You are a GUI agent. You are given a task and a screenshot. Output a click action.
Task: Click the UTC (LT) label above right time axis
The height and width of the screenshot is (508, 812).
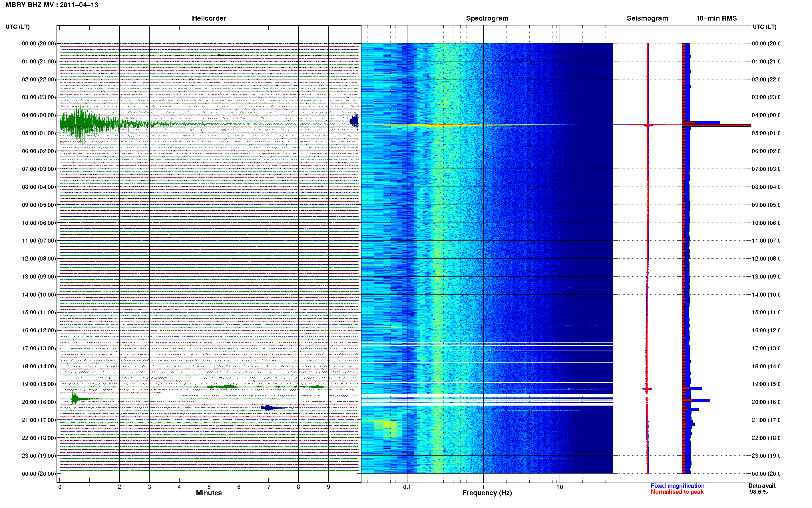pos(764,27)
